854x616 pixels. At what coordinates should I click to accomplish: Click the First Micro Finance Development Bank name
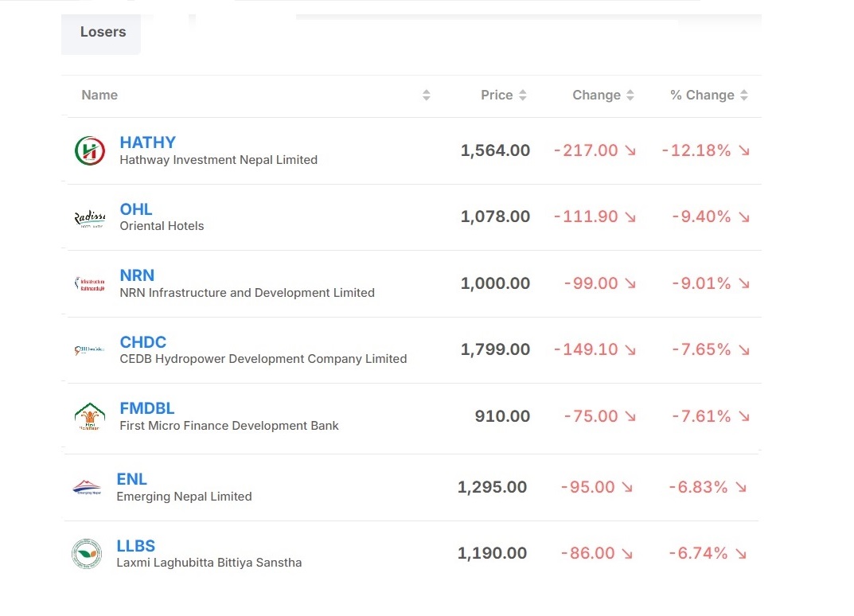pos(229,426)
